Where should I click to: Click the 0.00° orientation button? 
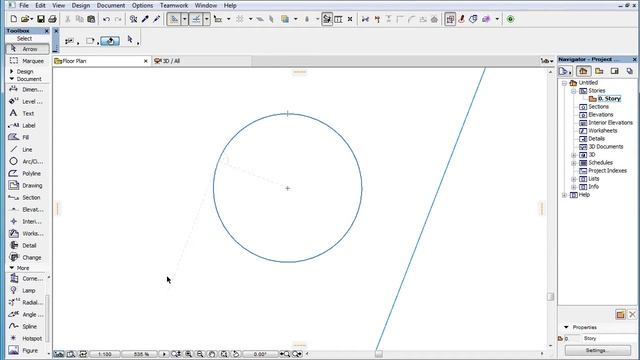260,354
